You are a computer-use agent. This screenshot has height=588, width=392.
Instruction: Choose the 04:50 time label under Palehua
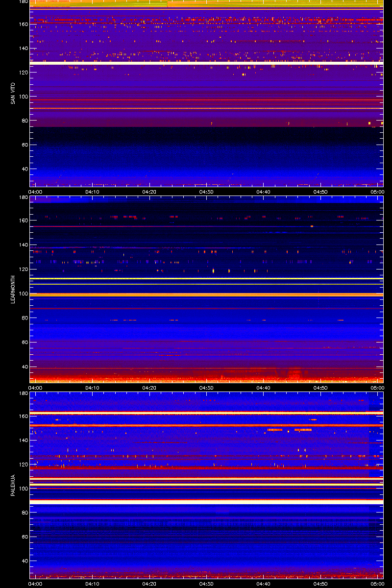(x=320, y=584)
